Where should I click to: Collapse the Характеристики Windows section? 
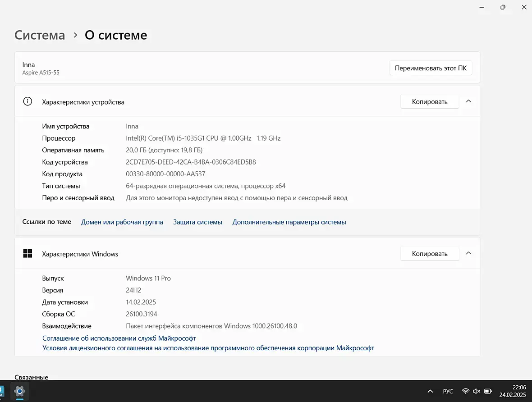(x=468, y=253)
